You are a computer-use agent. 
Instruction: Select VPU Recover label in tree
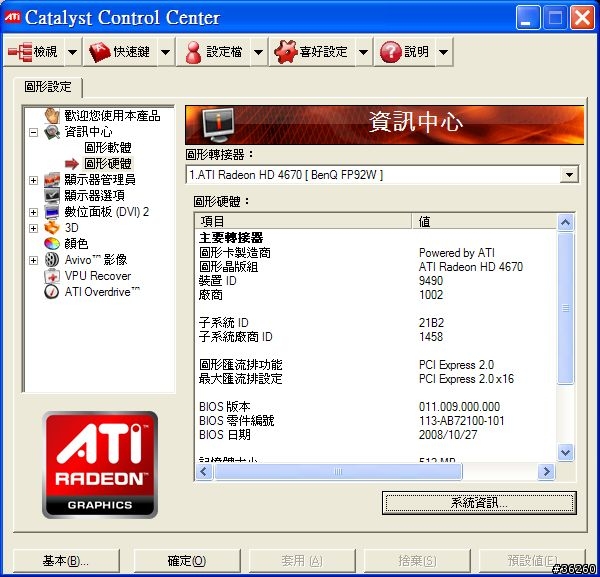pos(98,275)
